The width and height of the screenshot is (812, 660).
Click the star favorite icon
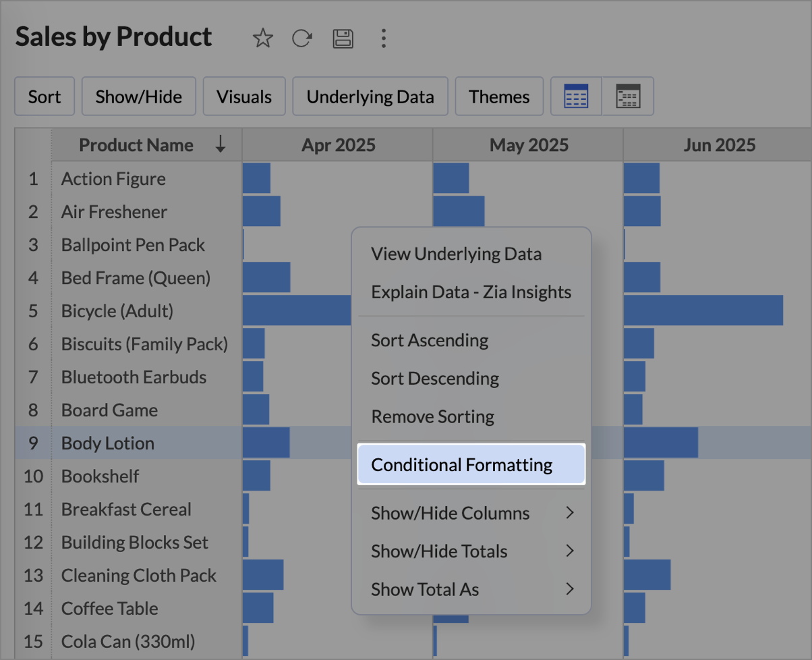(262, 38)
